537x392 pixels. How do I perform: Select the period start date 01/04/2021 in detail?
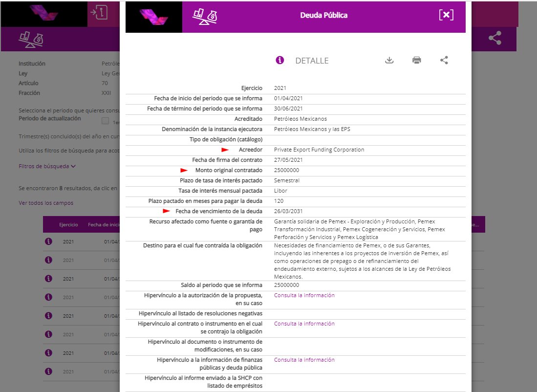click(x=288, y=98)
